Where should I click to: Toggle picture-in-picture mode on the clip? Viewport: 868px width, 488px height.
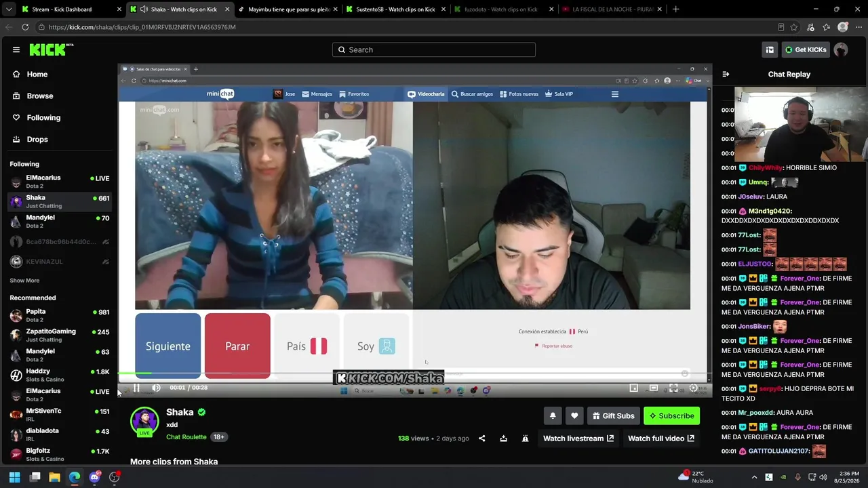click(x=633, y=388)
